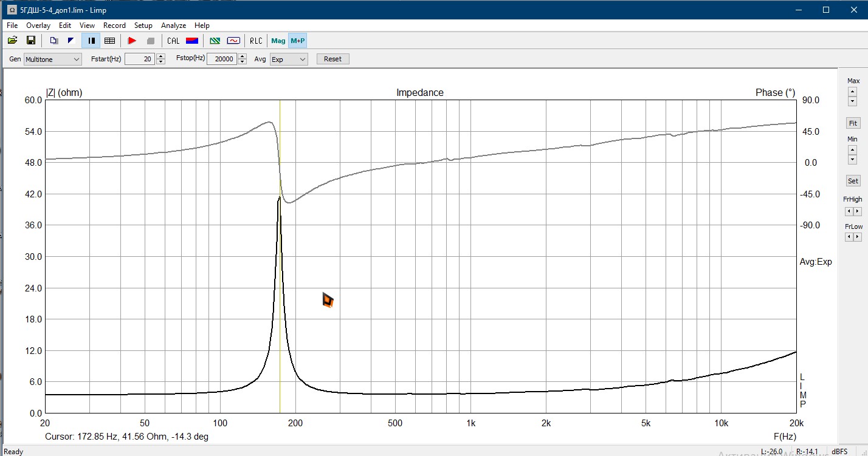Raise the Min scale with up arrow

[853, 149]
